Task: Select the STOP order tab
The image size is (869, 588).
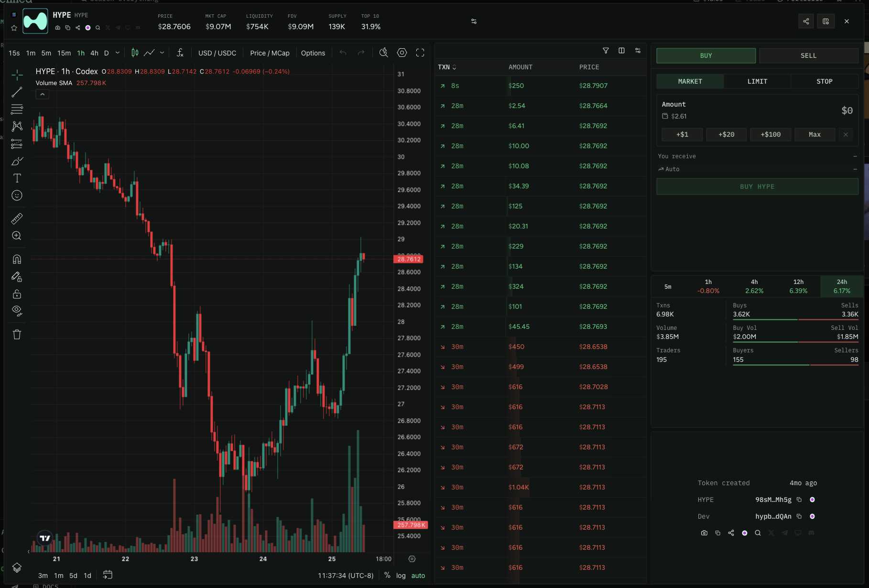Action: pyautogui.click(x=825, y=81)
